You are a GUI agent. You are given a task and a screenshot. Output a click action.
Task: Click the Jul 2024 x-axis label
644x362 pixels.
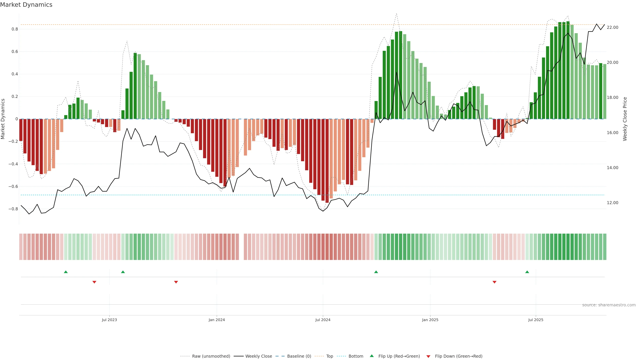point(323,320)
